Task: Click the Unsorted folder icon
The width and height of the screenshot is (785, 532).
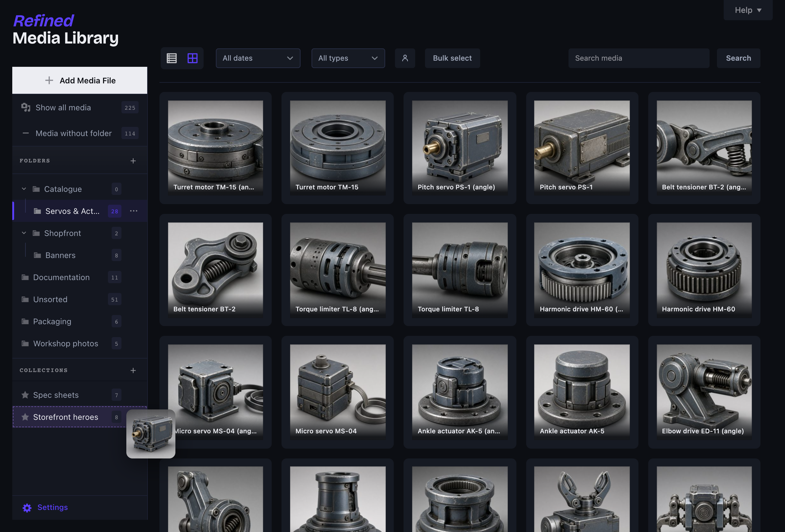Action: (25, 299)
